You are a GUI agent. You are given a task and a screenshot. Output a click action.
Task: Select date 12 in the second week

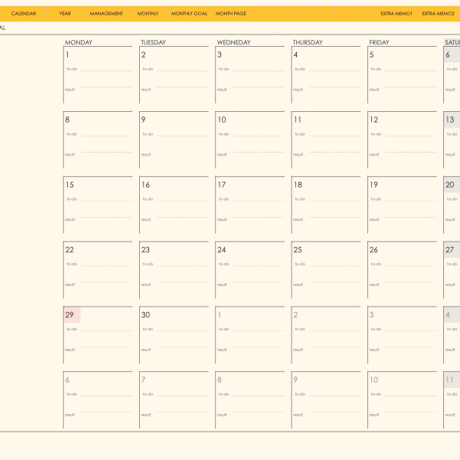pyautogui.click(x=374, y=120)
